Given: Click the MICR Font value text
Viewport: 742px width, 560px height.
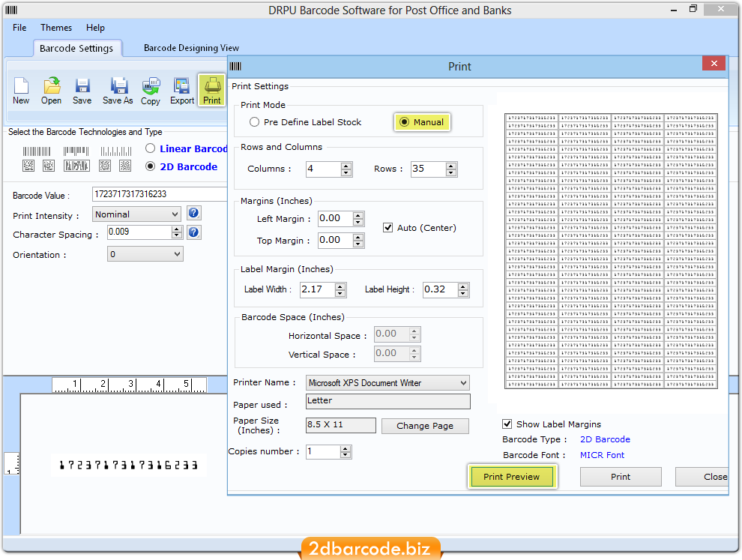Looking at the screenshot, I should (x=602, y=455).
